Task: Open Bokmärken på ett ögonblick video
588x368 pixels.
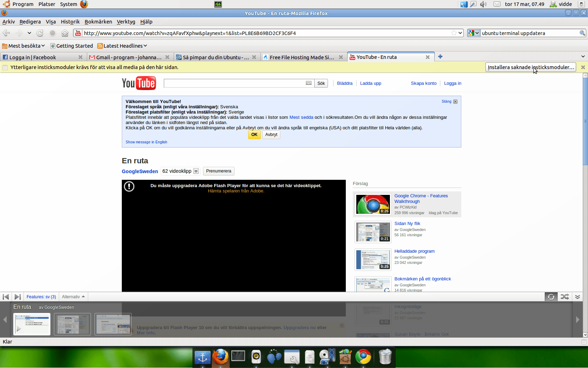Action: [x=422, y=279]
